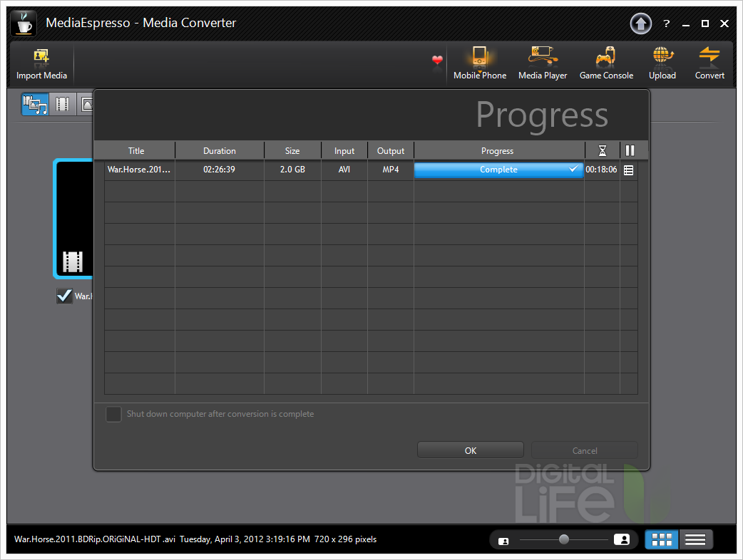Click the upgrade arrow icon in title bar

click(x=640, y=24)
